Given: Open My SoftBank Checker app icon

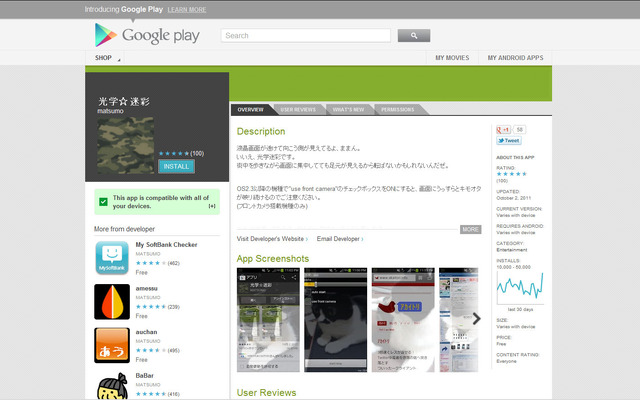Looking at the screenshot, I should (x=112, y=258).
